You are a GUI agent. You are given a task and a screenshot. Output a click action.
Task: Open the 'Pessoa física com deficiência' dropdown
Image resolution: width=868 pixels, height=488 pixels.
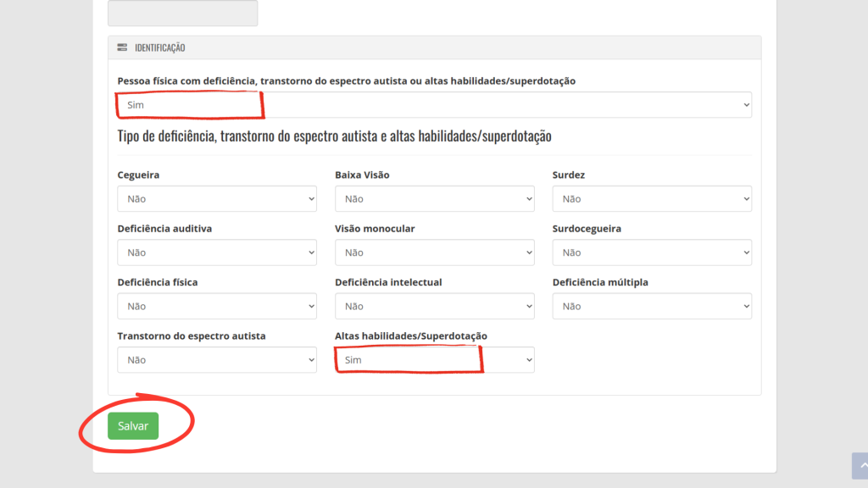434,105
